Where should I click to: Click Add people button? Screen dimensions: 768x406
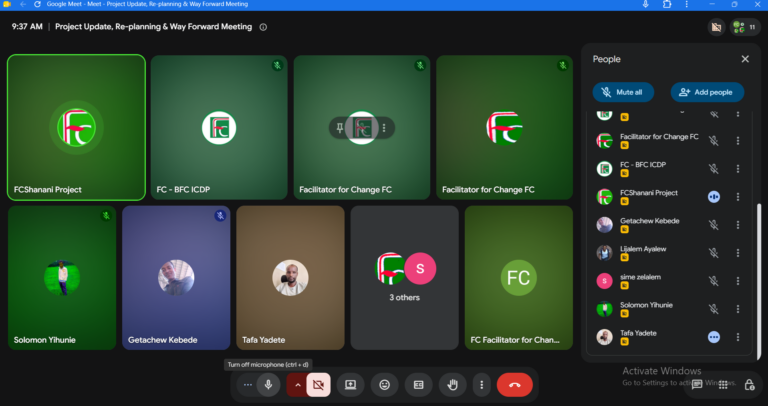[707, 92]
